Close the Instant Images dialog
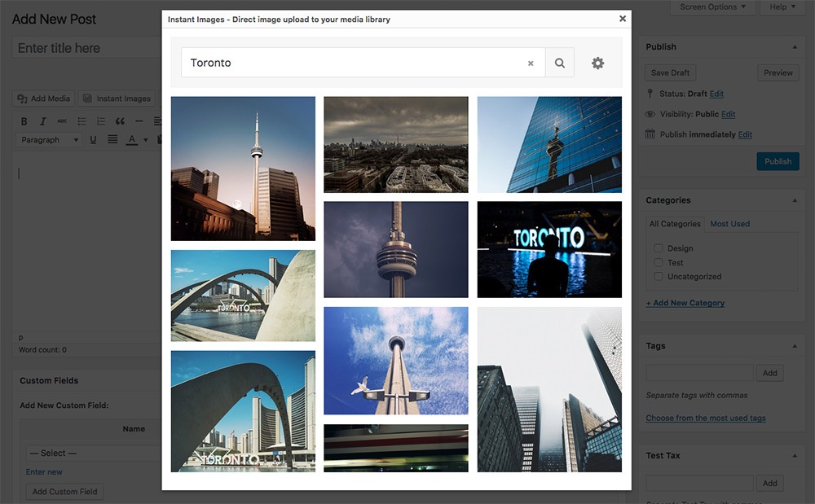 pyautogui.click(x=622, y=19)
